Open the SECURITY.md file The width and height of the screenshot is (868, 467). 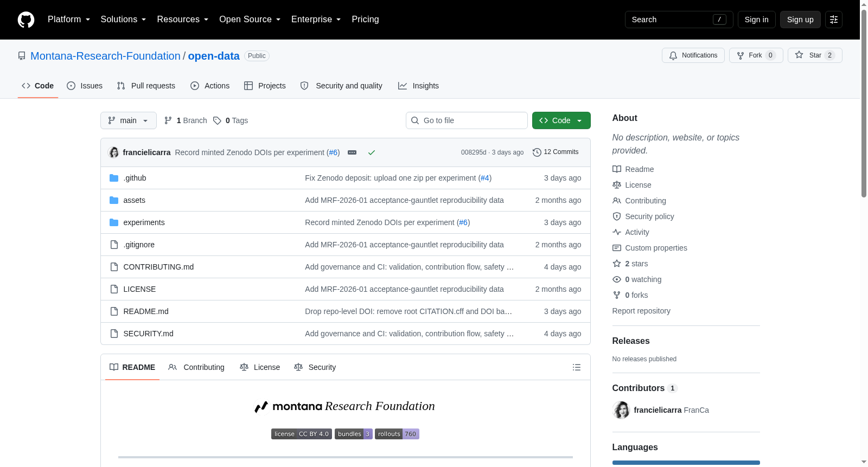click(148, 334)
